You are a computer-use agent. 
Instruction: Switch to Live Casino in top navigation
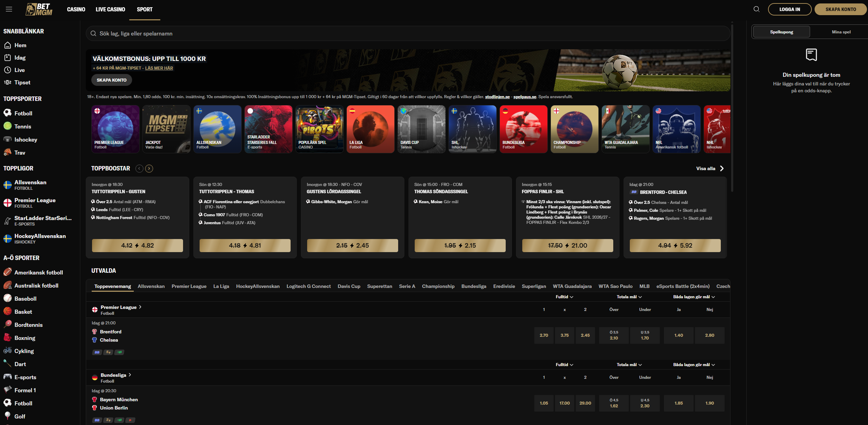point(110,9)
